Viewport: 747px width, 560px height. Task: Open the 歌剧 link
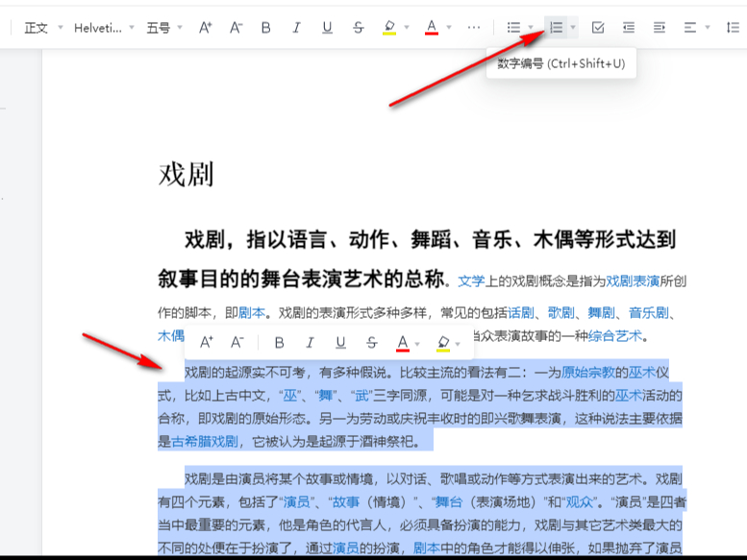(x=561, y=312)
